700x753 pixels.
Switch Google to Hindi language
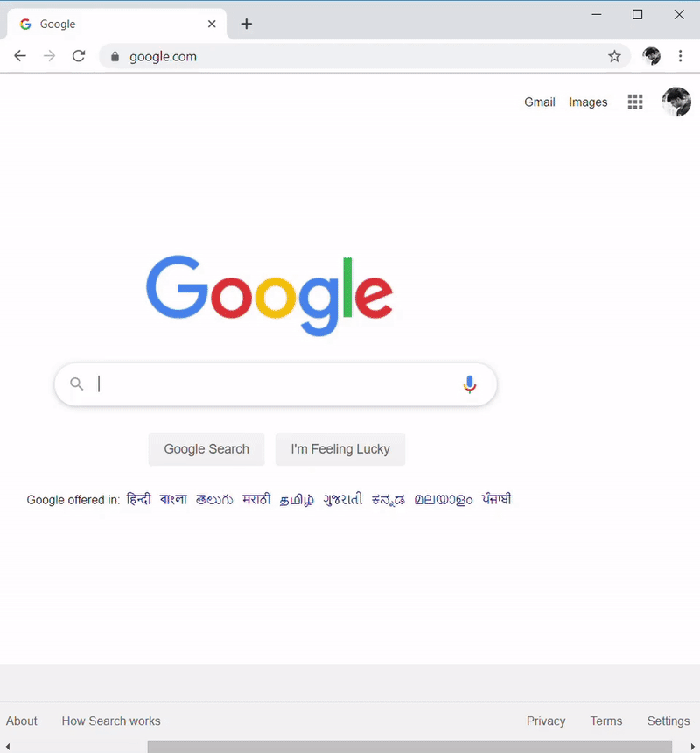point(138,499)
